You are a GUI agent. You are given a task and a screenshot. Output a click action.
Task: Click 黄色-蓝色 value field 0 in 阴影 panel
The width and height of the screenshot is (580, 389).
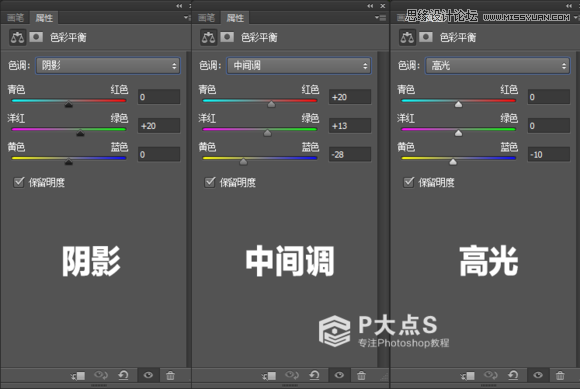pyautogui.click(x=159, y=155)
